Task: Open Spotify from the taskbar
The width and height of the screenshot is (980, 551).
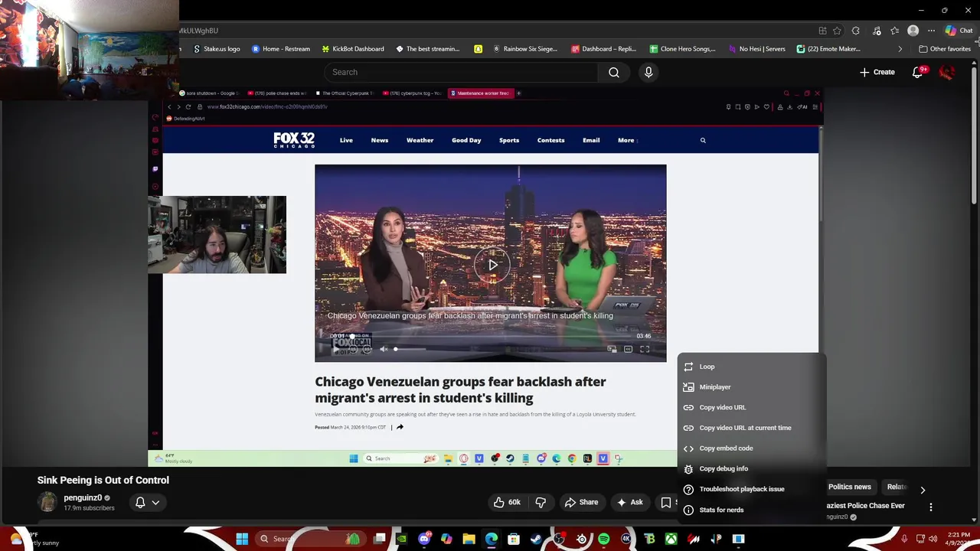Action: click(x=604, y=539)
